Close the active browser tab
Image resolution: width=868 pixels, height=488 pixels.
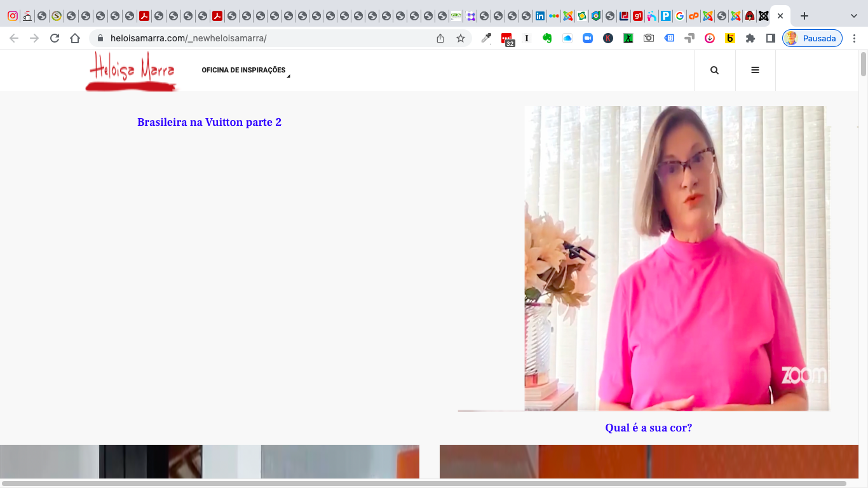click(x=780, y=16)
